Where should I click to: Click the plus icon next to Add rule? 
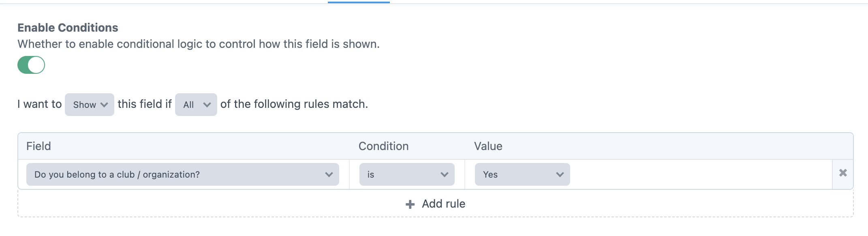tap(410, 204)
